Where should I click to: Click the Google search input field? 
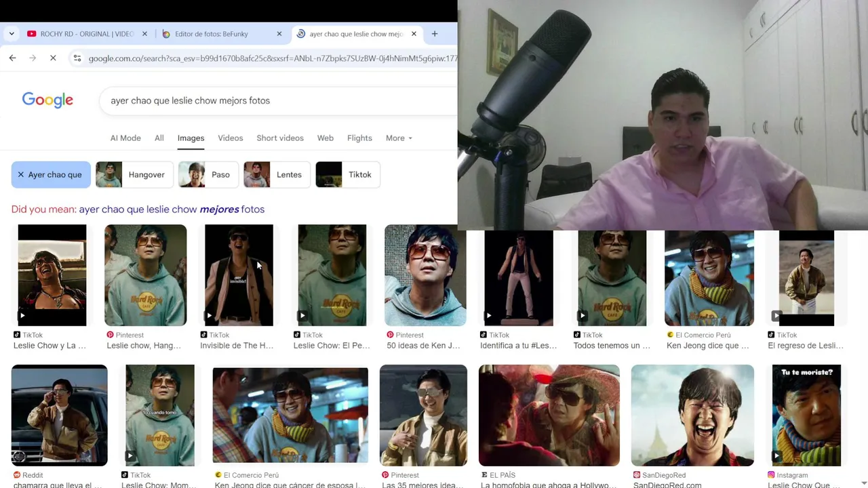point(278,100)
